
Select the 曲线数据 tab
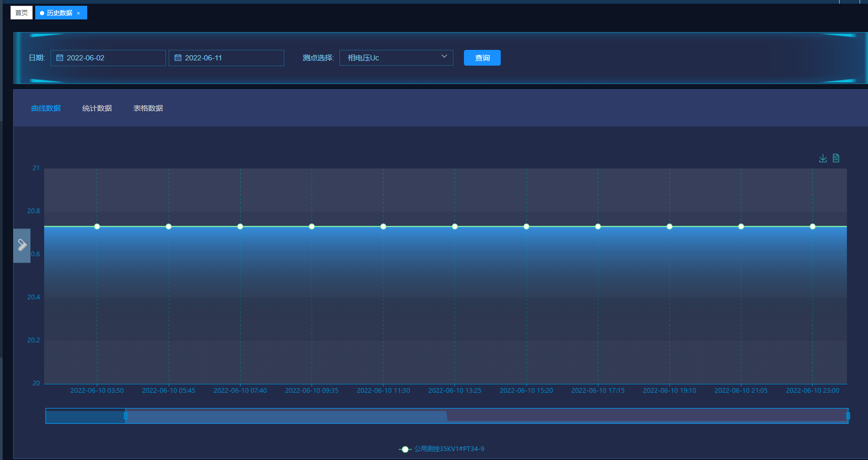click(x=46, y=108)
